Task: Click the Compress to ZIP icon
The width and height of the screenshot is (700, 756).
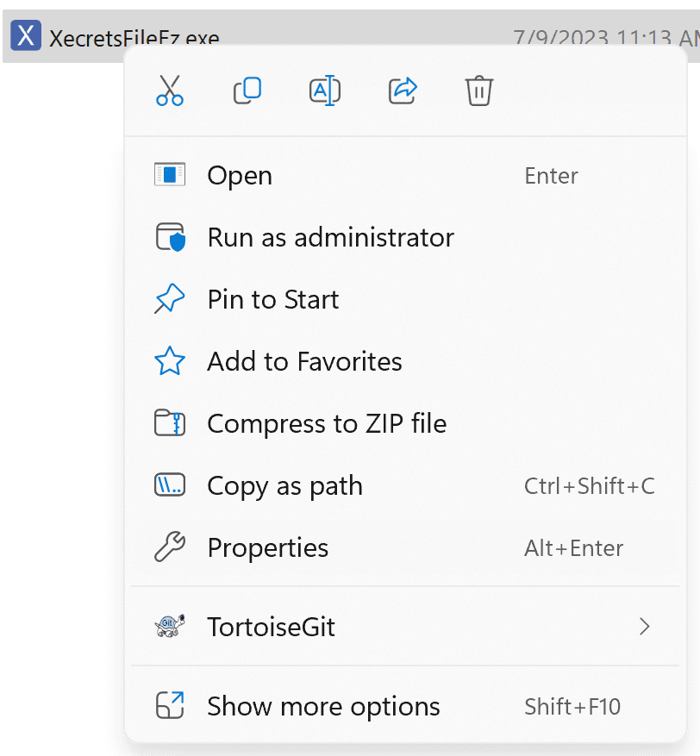Action: point(170,423)
